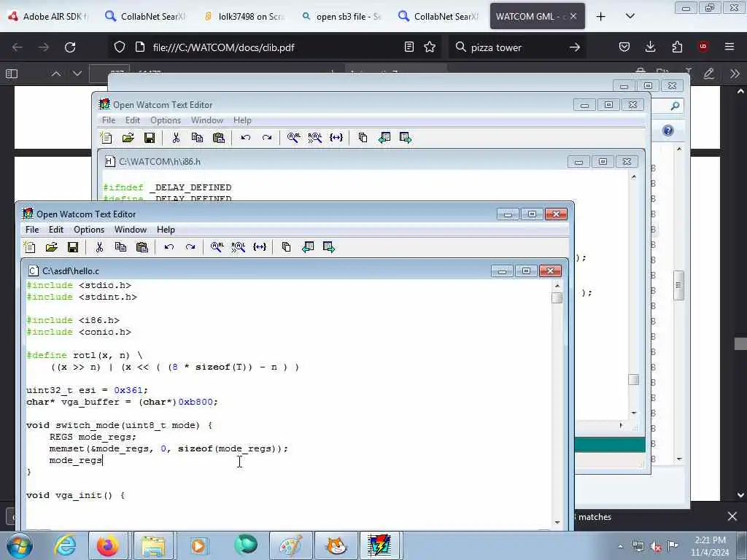The width and height of the screenshot is (747, 560).
Task: Click Copy icon in front editor toolbar
Action: point(120,246)
